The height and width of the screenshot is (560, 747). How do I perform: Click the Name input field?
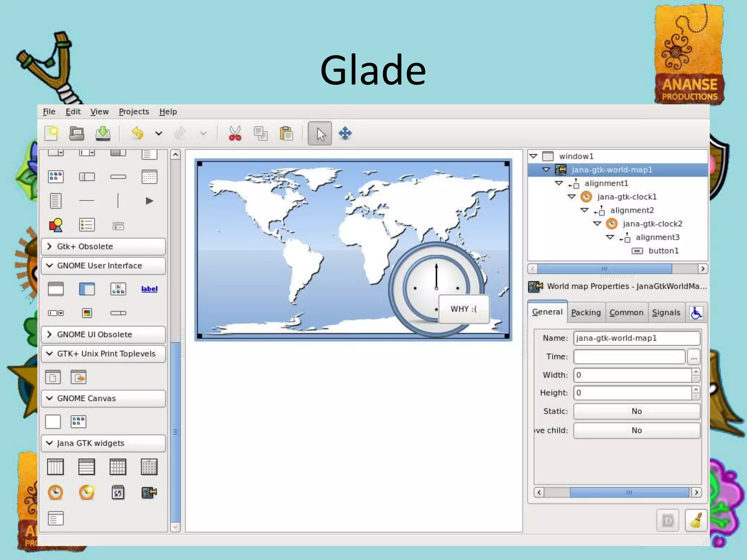point(637,338)
